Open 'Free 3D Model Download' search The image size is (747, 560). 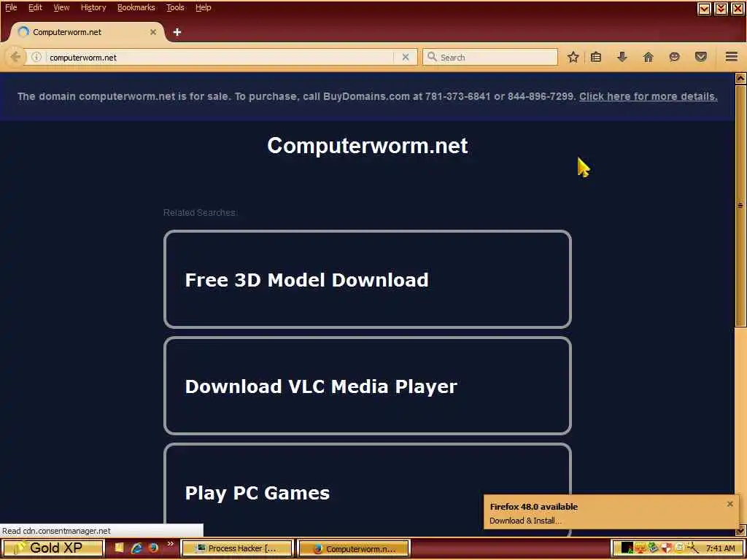click(x=368, y=279)
